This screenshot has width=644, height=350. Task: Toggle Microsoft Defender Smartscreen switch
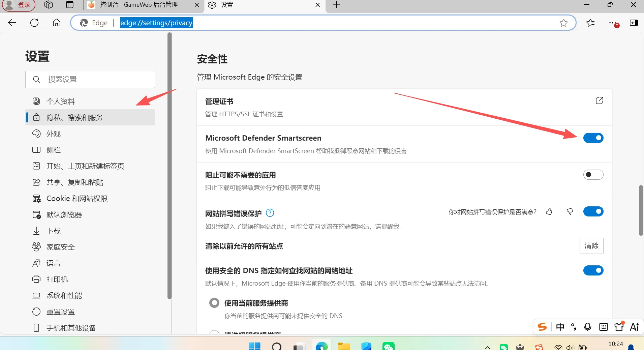click(593, 138)
